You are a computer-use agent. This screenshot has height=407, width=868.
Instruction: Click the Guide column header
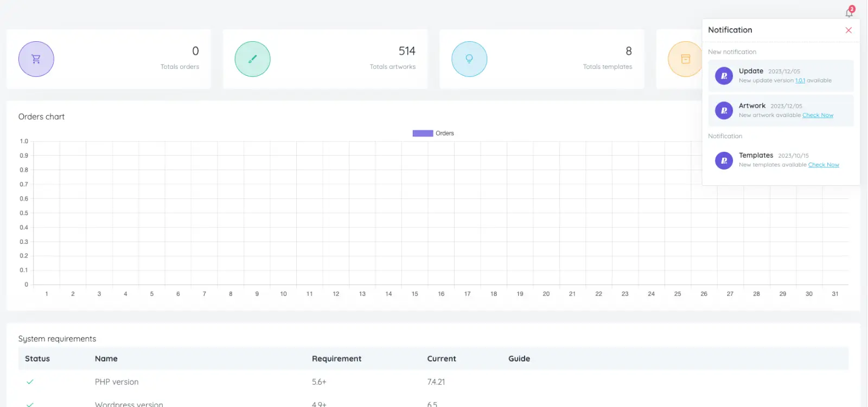coord(519,359)
